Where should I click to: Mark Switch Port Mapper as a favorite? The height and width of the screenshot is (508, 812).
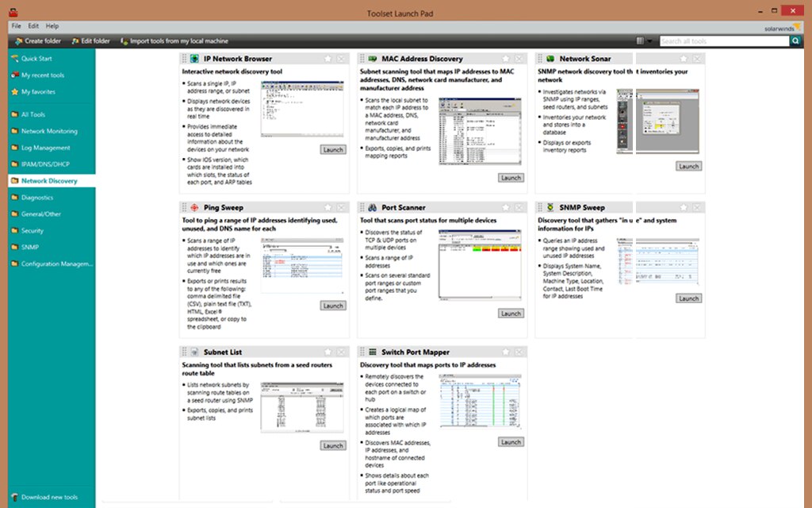click(506, 352)
